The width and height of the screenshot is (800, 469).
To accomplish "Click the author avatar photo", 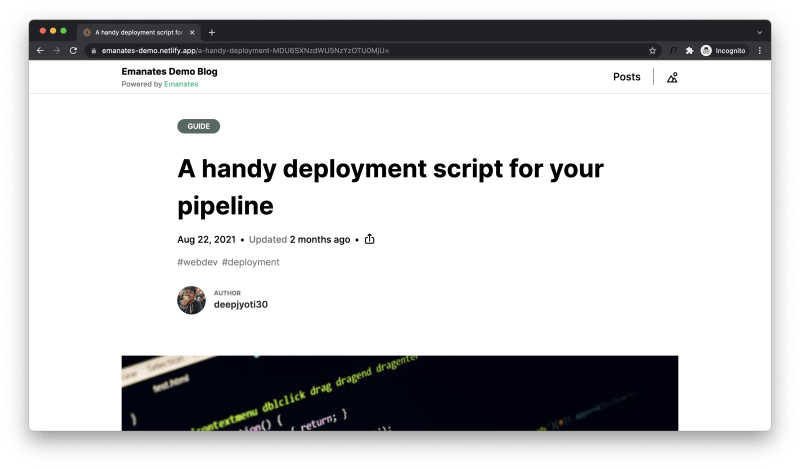I will tap(191, 300).
